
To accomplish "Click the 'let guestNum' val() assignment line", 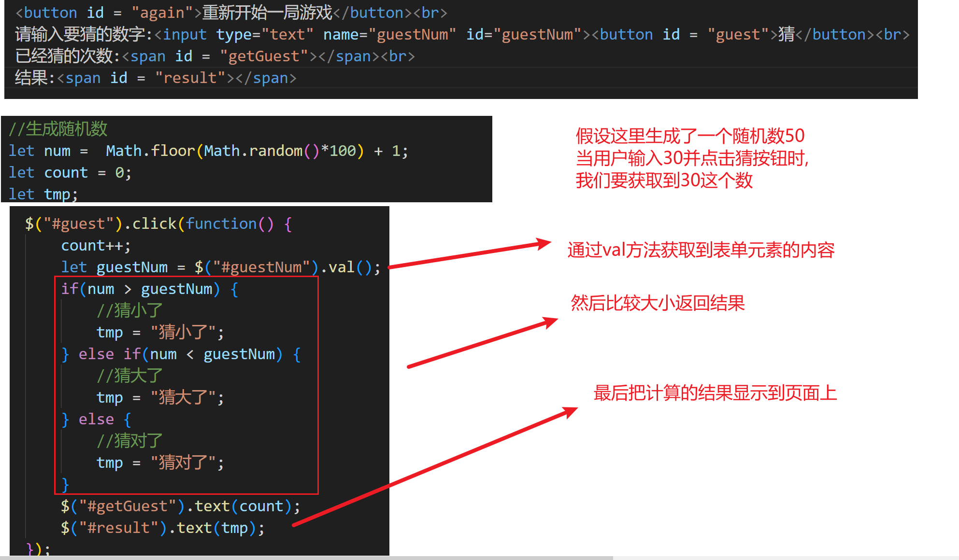I will 220,267.
